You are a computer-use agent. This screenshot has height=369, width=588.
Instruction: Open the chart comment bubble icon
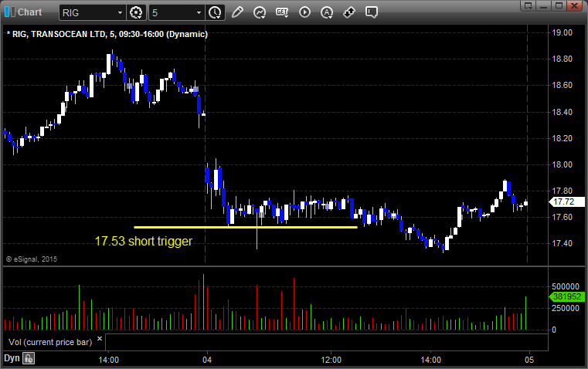[x=371, y=12]
